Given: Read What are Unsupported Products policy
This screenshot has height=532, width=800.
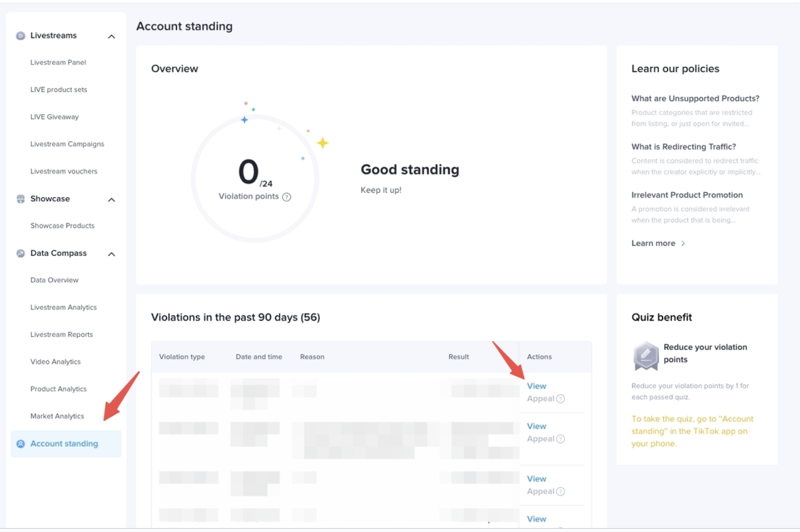Looking at the screenshot, I should [695, 98].
